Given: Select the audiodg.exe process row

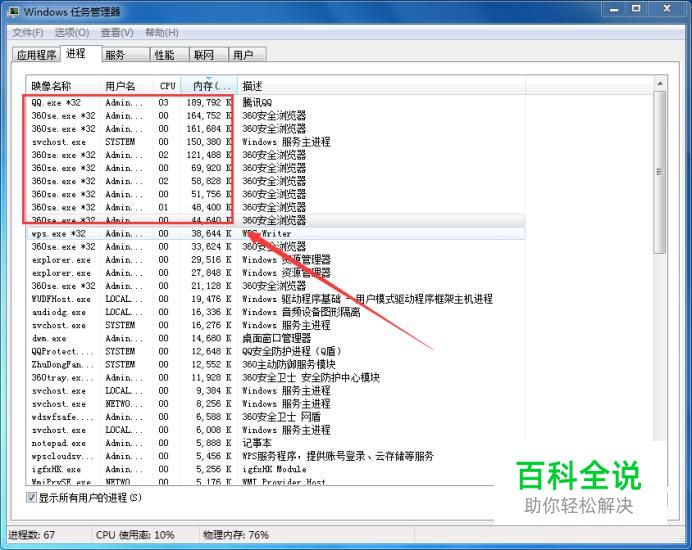Looking at the screenshot, I should 276,312.
